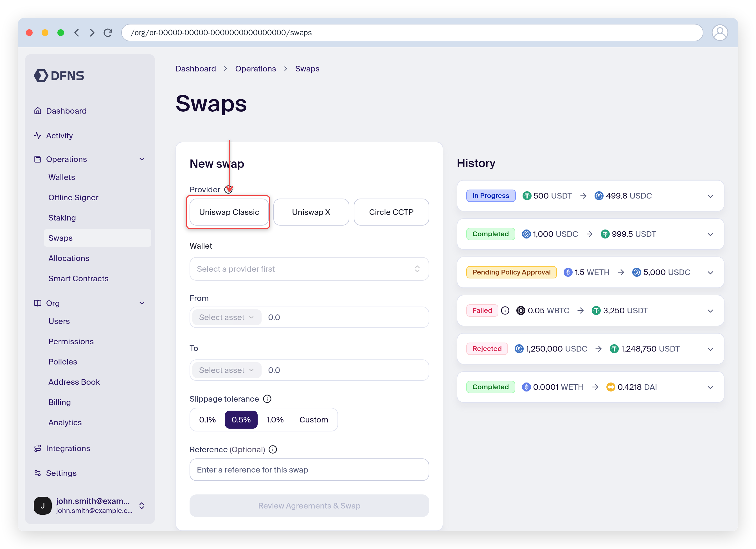Screen dimensions: 756x549
Task: Open Users in the sidebar
Action: (x=59, y=321)
